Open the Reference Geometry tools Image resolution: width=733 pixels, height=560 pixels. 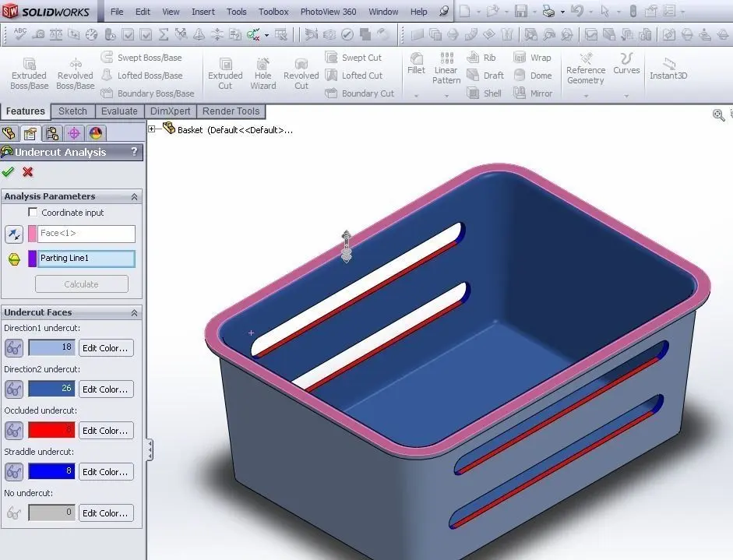tap(586, 69)
